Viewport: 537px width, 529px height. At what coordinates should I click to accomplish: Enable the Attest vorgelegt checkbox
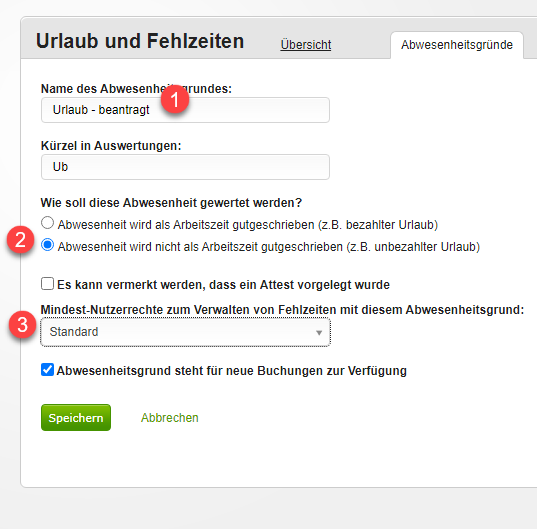click(47, 284)
